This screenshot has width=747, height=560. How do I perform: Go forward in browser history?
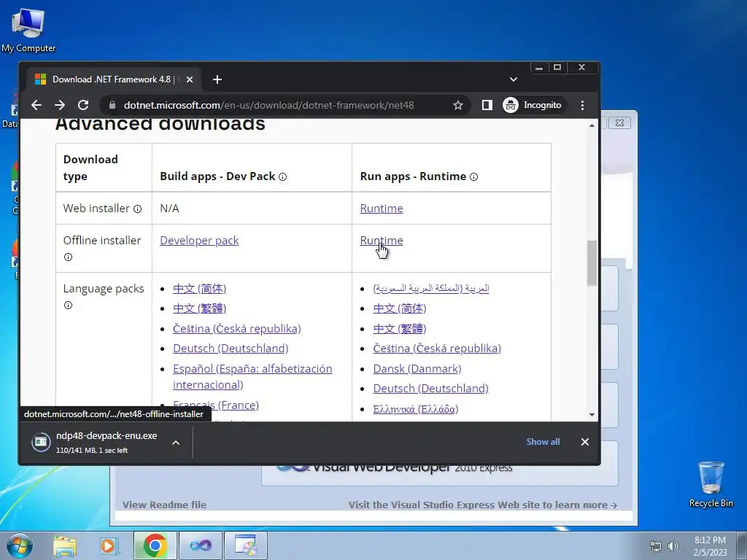click(x=60, y=105)
